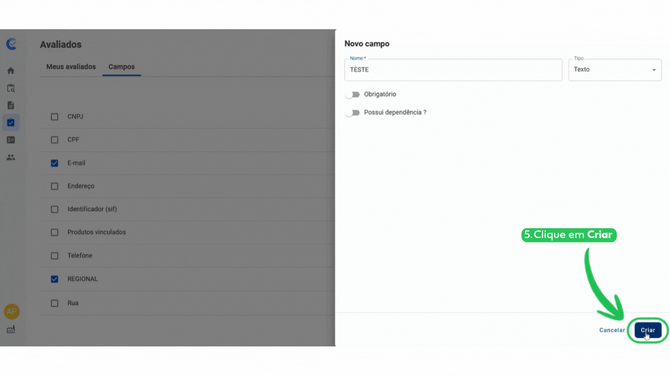This screenshot has height=376, width=670.
Task: Click the Criar button
Action: (x=648, y=330)
